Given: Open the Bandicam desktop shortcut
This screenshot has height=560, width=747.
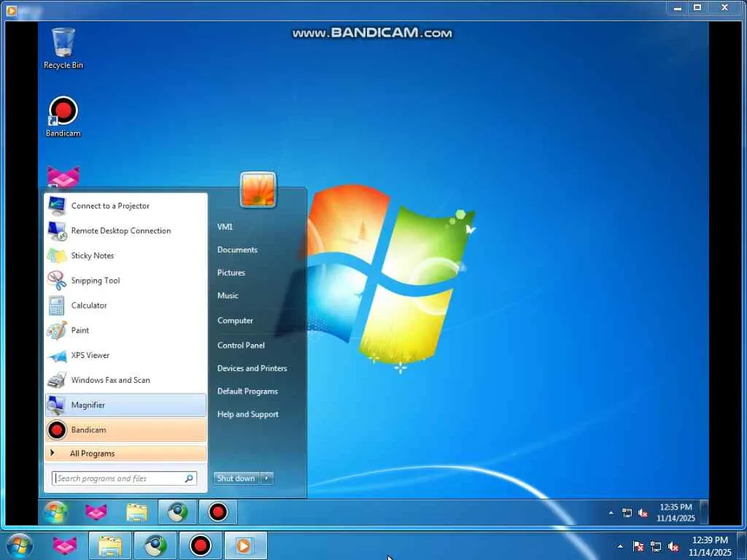Looking at the screenshot, I should coord(63,117).
